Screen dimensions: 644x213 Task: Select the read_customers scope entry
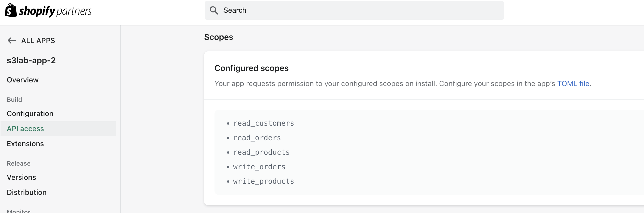[x=264, y=123]
